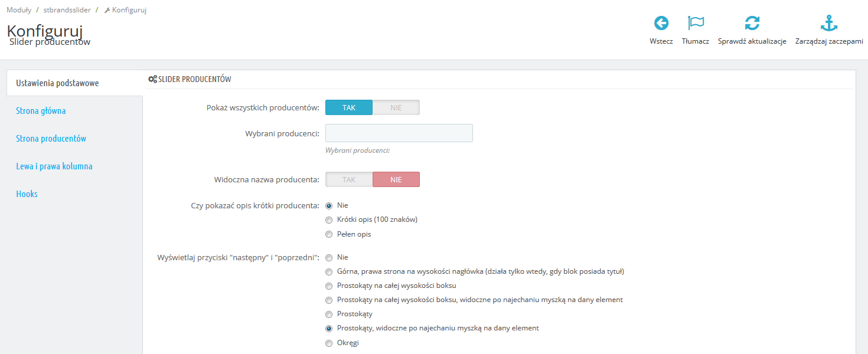Select the Ustawienia podstawowe tab

57,83
